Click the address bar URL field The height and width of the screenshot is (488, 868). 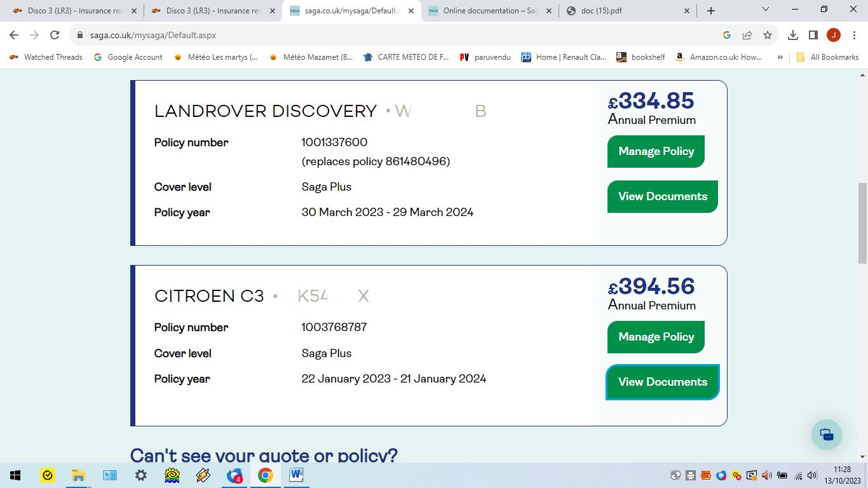[x=394, y=35]
